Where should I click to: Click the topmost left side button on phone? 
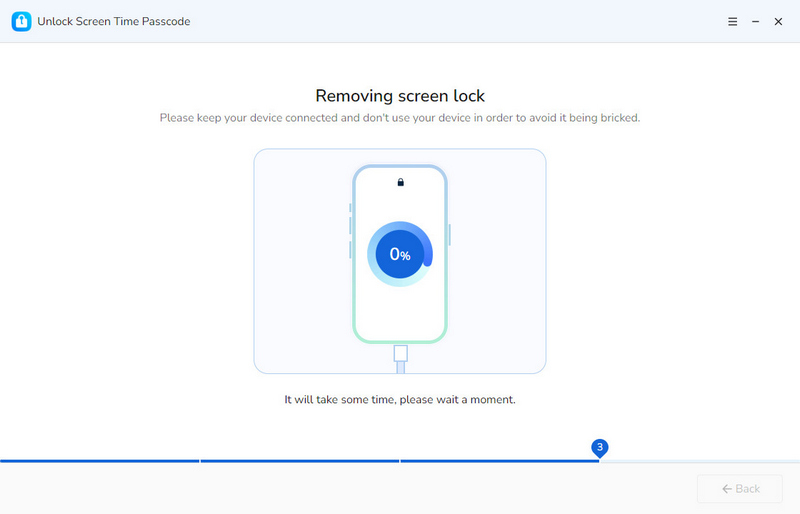click(350, 209)
